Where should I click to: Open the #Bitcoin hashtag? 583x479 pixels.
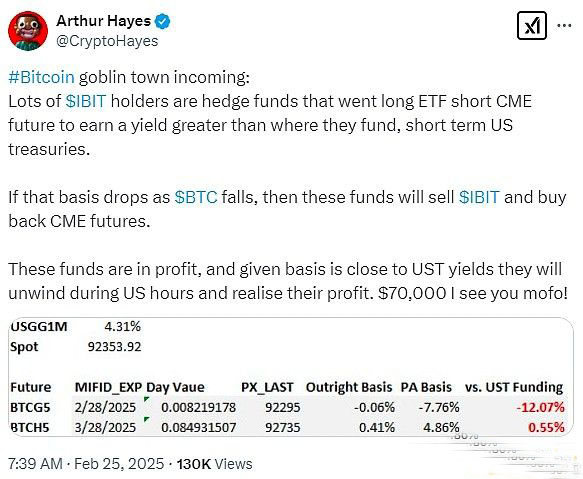click(x=41, y=77)
